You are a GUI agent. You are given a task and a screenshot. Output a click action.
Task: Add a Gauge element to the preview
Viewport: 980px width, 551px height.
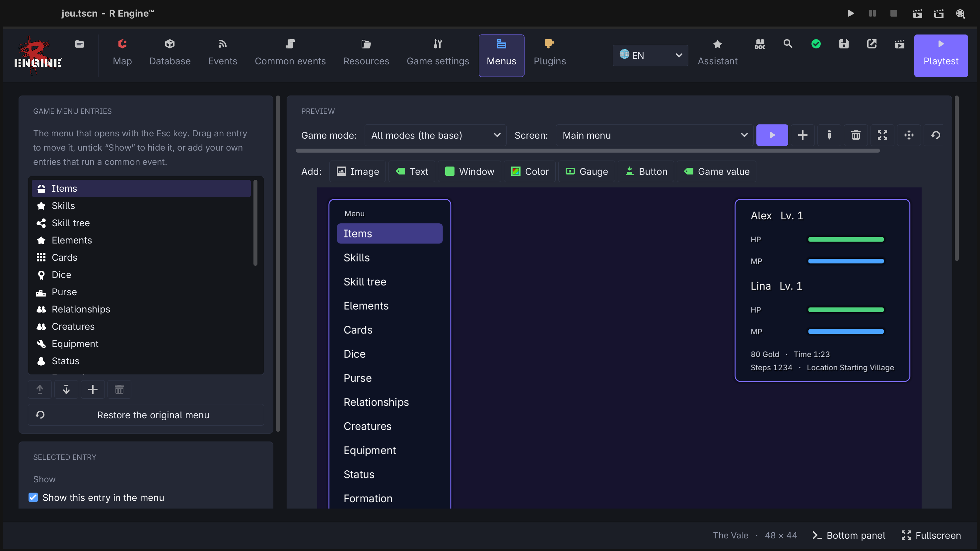[x=586, y=171]
